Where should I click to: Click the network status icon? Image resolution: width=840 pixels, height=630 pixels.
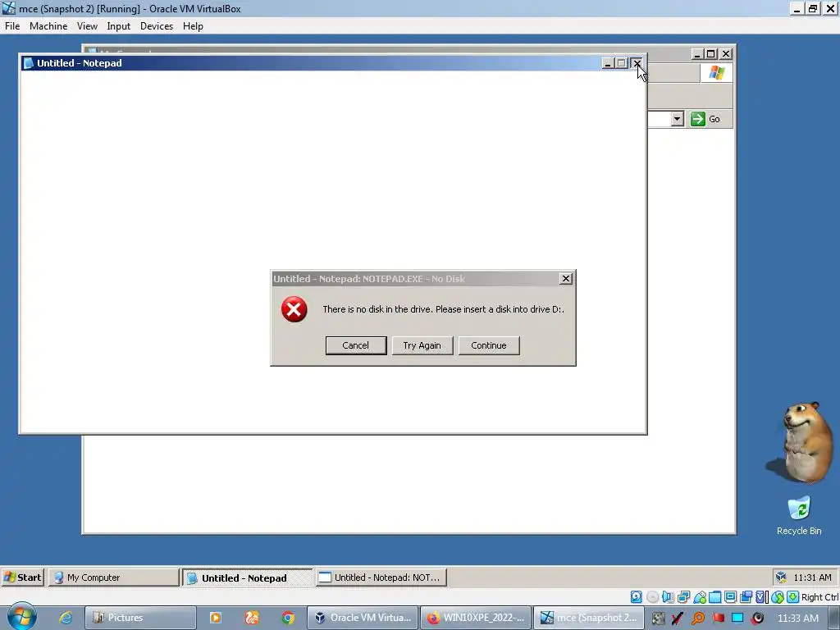[683, 597]
